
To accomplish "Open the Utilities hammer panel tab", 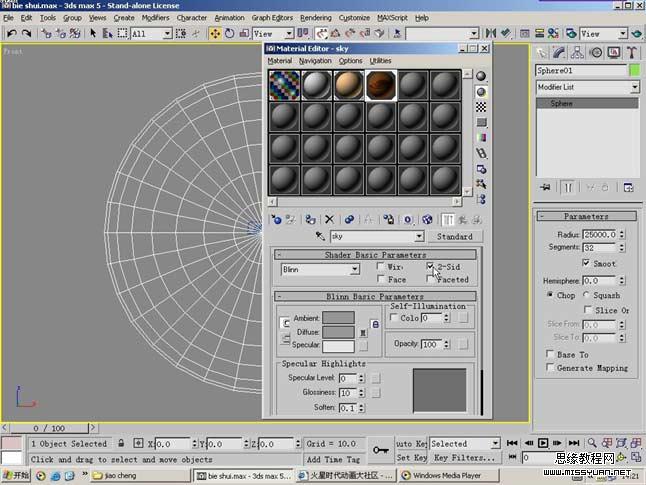I will [632, 52].
